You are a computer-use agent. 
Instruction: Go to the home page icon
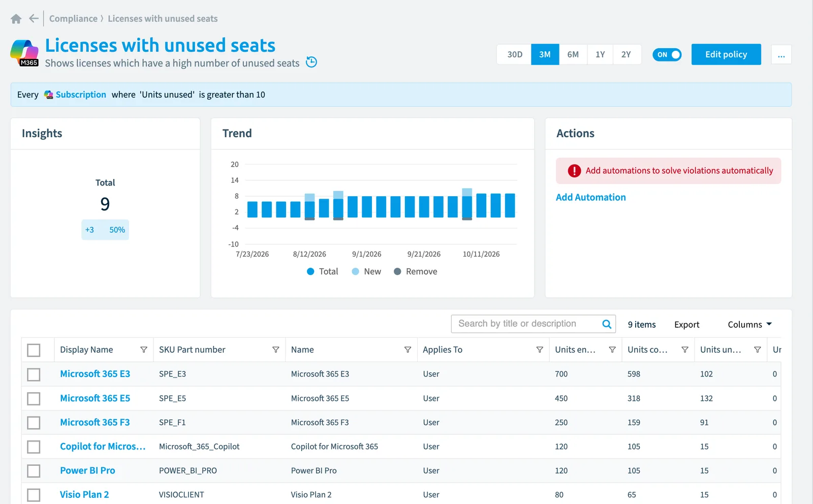[x=16, y=19]
